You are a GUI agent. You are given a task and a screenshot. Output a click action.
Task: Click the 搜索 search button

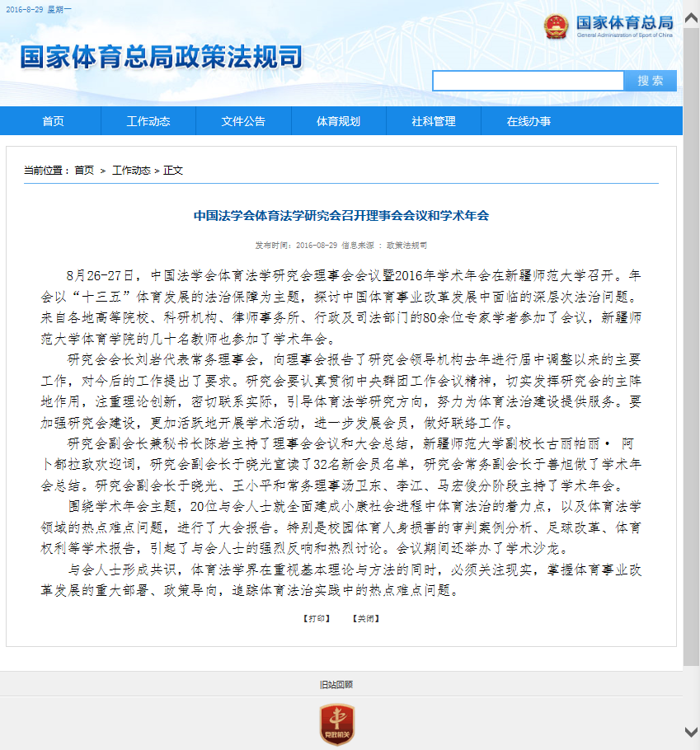pos(651,81)
